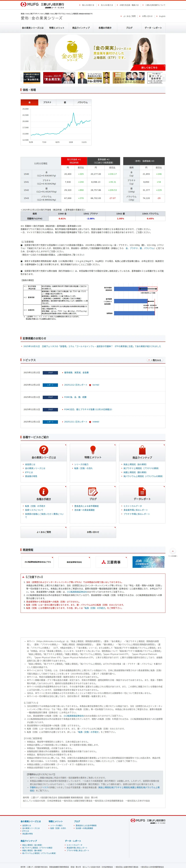Open データ・レポート navigation menu
The height and width of the screenshot is (868, 186).
point(153,28)
